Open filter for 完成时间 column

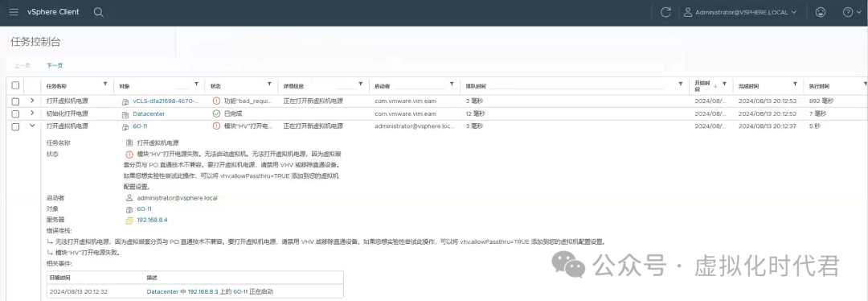[795, 85]
